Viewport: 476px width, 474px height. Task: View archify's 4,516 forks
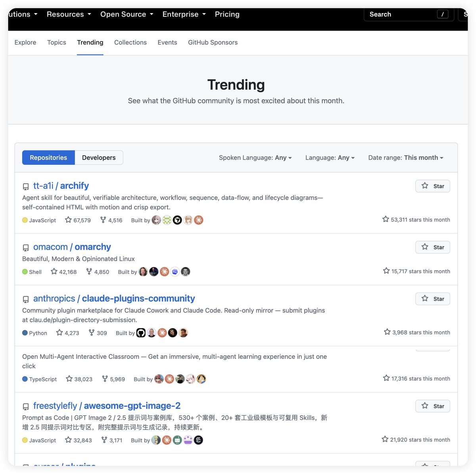pos(111,220)
